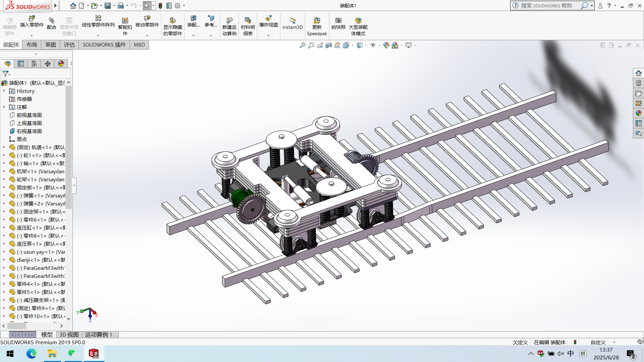Click the Exploded View (爆炸视图) icon
This screenshot has width=644, height=362.
[268, 18]
